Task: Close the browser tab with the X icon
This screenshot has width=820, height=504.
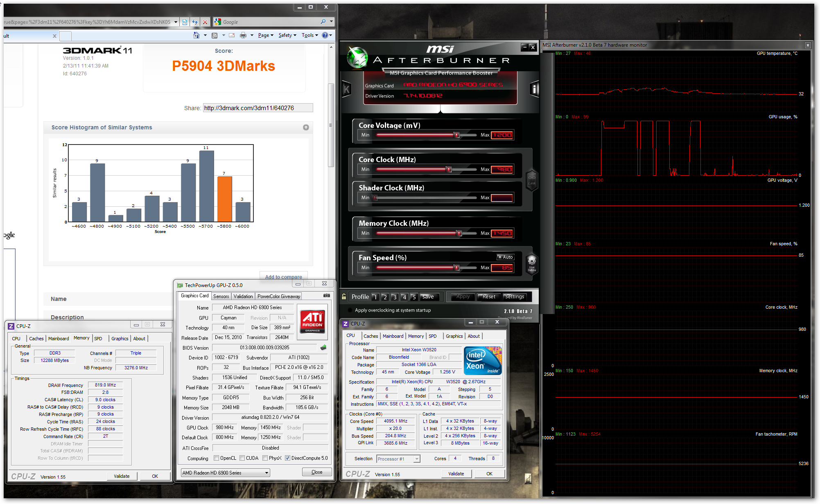Action: point(54,36)
